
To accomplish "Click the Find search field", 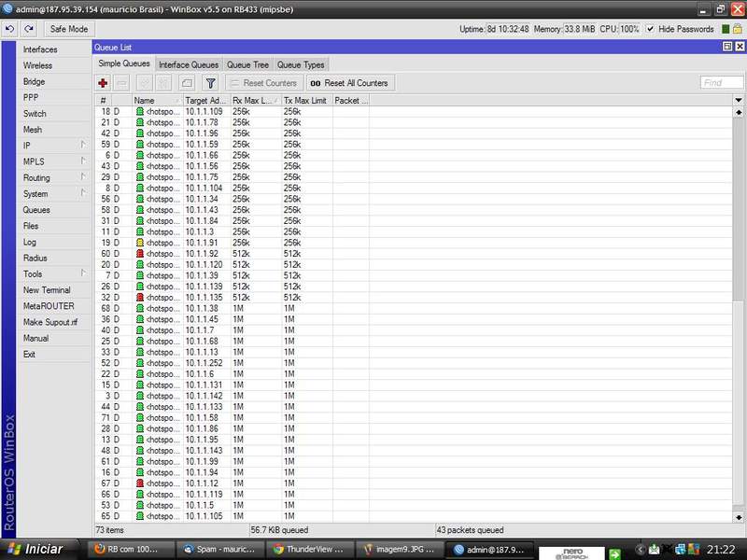I will coord(722,83).
